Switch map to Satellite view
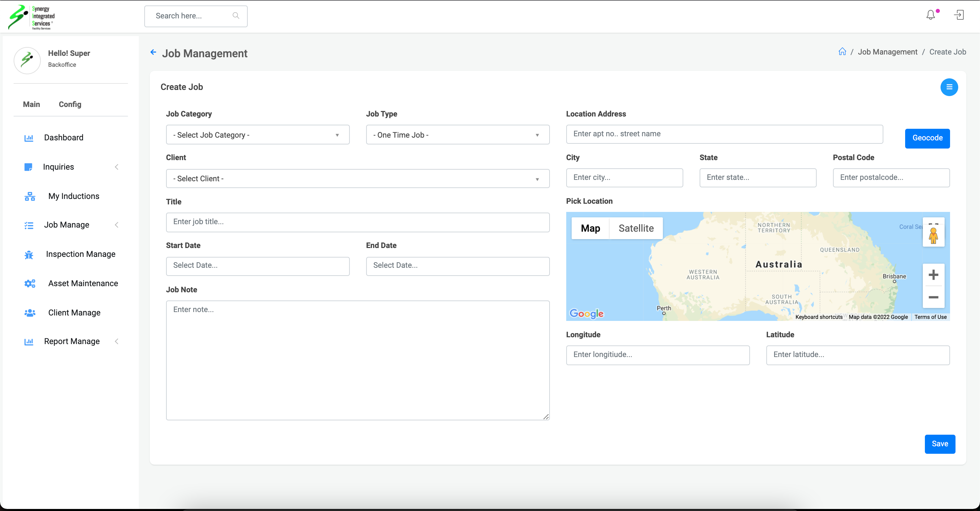The width and height of the screenshot is (980, 511). click(x=636, y=229)
